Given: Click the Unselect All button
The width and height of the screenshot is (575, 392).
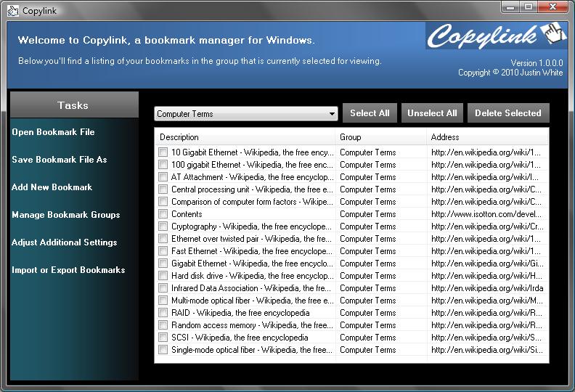Looking at the screenshot, I should [x=432, y=113].
